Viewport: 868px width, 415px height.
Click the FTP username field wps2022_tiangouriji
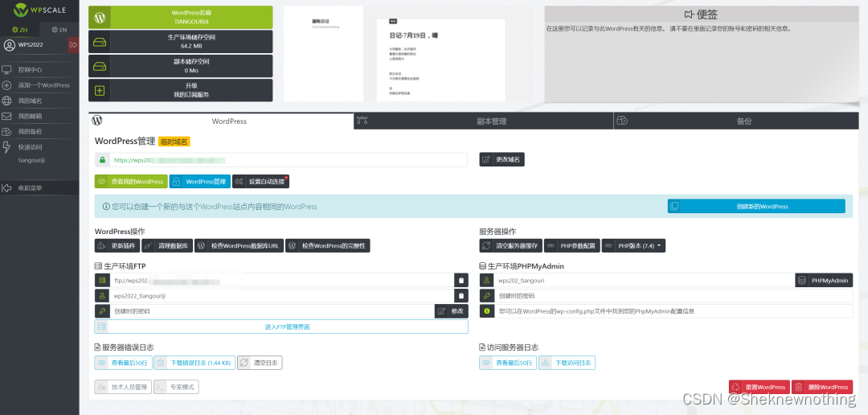click(x=281, y=296)
